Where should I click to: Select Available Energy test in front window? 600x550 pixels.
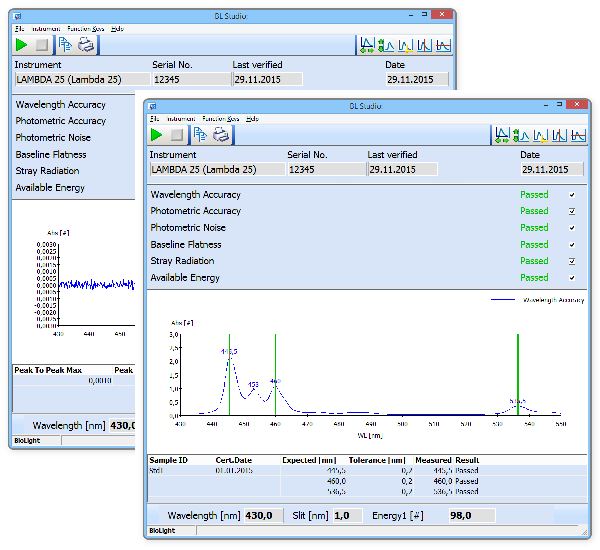click(x=185, y=278)
